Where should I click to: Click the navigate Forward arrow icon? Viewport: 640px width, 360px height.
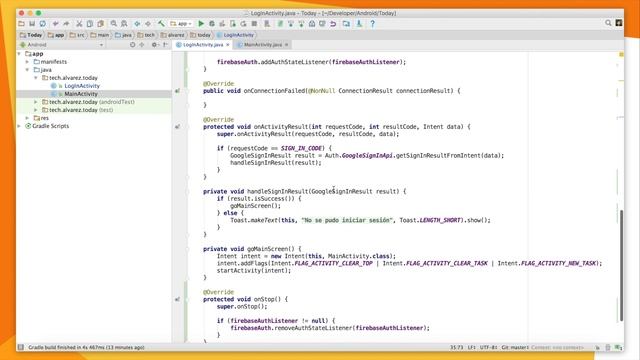tap(148, 24)
